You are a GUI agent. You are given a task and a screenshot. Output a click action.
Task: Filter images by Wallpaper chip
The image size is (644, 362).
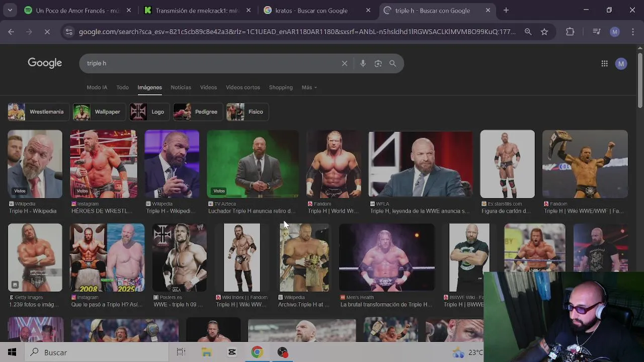click(x=99, y=112)
